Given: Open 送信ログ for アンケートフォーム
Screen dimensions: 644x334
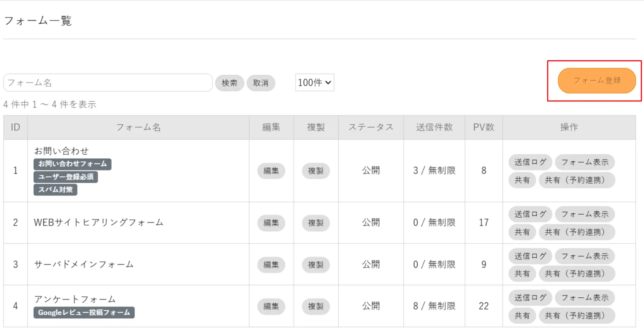Looking at the screenshot, I should [x=530, y=298].
